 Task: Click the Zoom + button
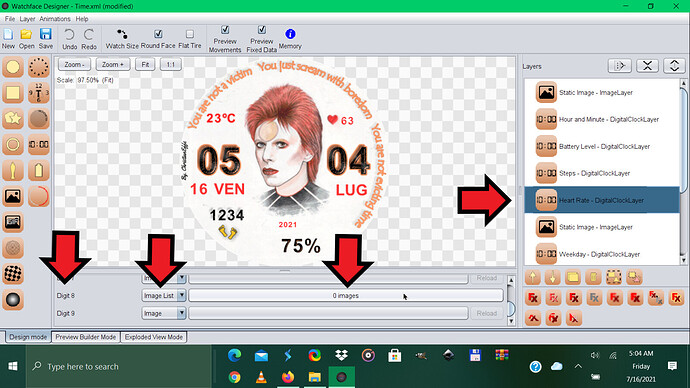(113, 65)
